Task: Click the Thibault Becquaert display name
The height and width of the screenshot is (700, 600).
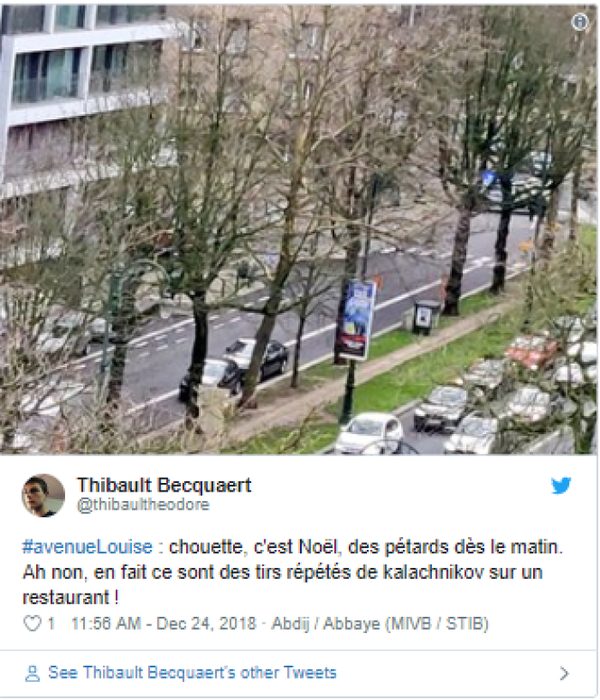Action: pos(165,486)
